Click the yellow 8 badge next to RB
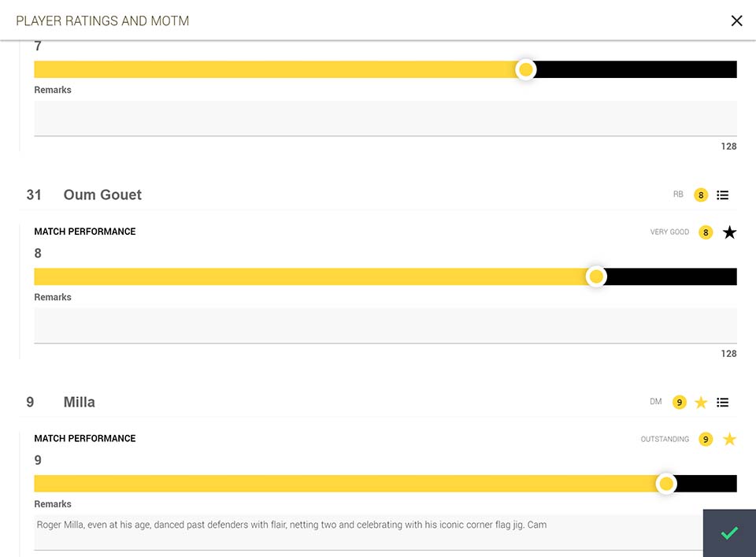 coord(701,195)
